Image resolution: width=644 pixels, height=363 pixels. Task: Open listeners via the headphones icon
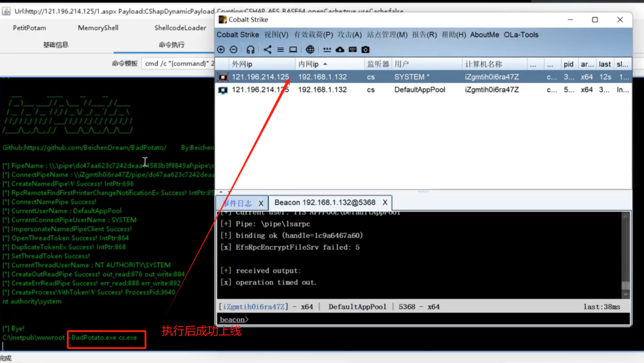click(250, 50)
